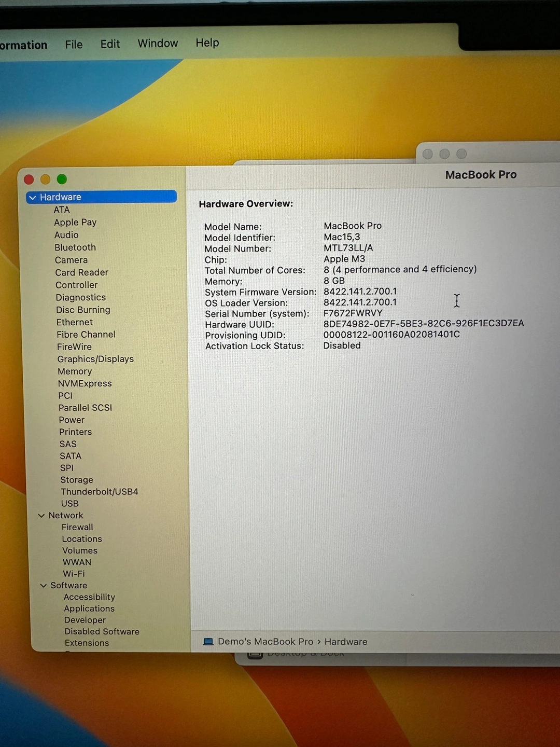This screenshot has width=560, height=747.
Task: Click the Mac15,3 model identifier value
Action: click(x=342, y=237)
